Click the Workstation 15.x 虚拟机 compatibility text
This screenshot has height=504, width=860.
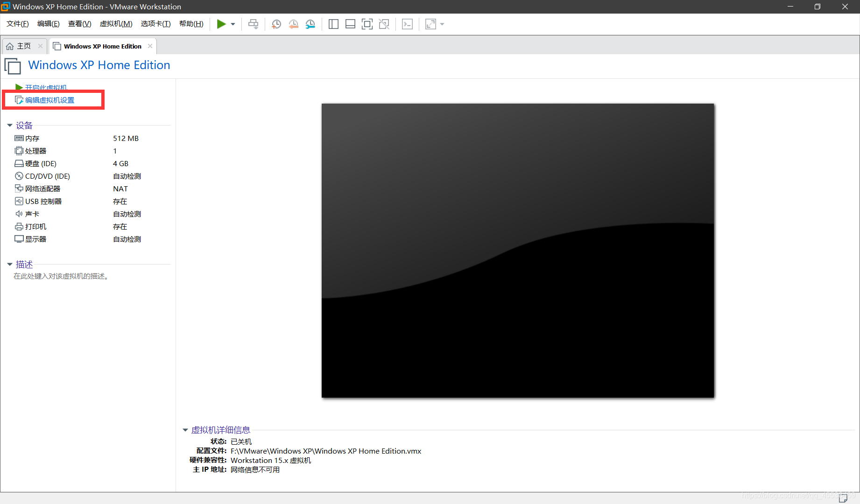[x=271, y=460]
